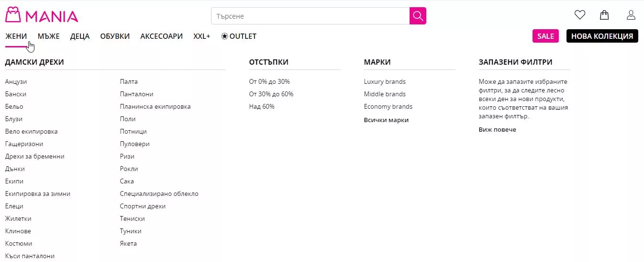Open the МЪЖЕ menu
The height and width of the screenshot is (262, 644).
tap(49, 36)
